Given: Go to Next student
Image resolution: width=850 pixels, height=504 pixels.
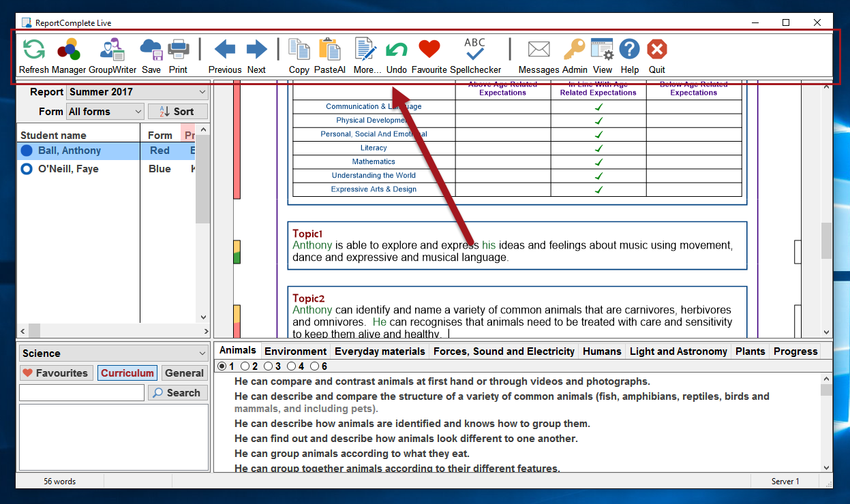Looking at the screenshot, I should [x=256, y=49].
